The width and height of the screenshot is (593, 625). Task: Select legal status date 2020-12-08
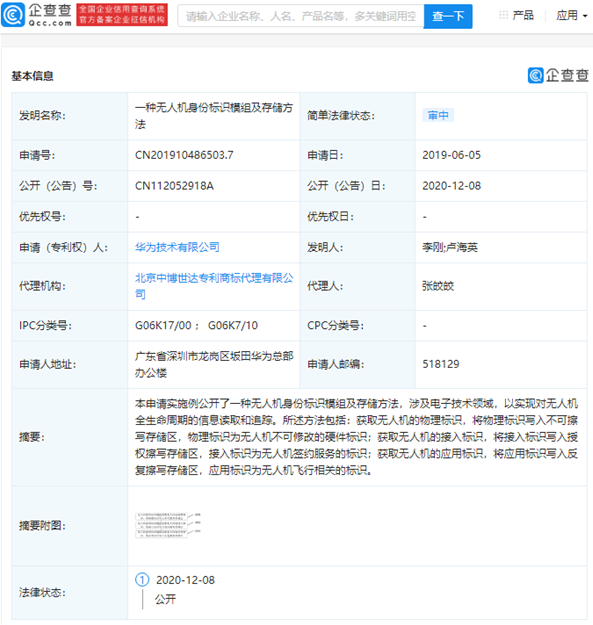[185, 580]
